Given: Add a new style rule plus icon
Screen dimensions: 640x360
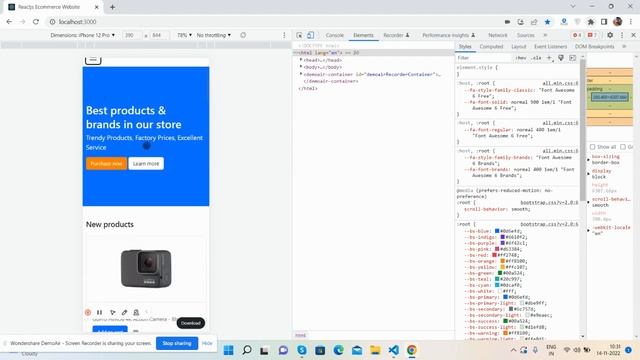Looking at the screenshot, I should coord(549,58).
